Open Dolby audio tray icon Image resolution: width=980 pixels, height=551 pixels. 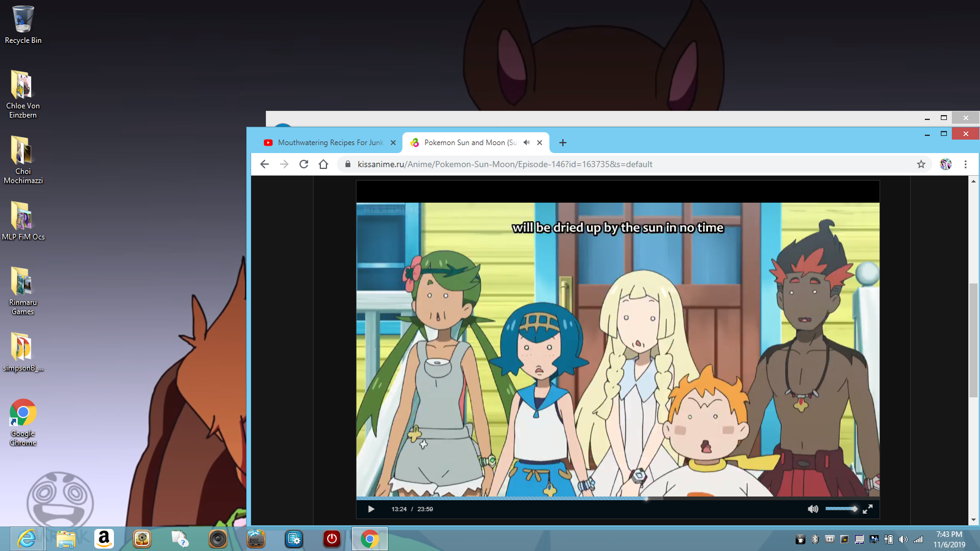tap(830, 539)
